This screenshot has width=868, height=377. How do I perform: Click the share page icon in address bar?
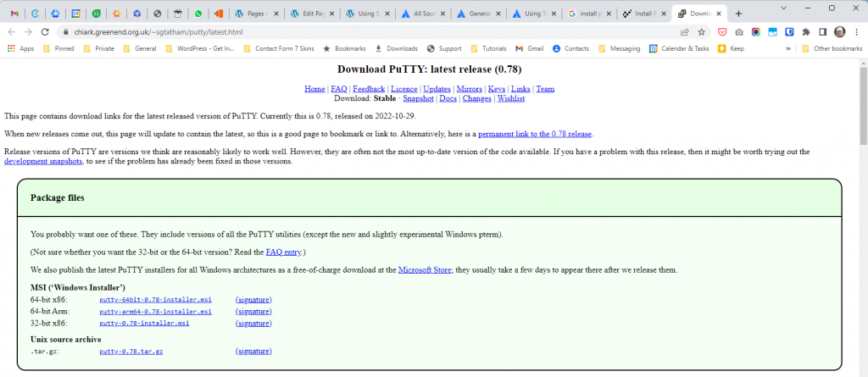[x=684, y=31]
